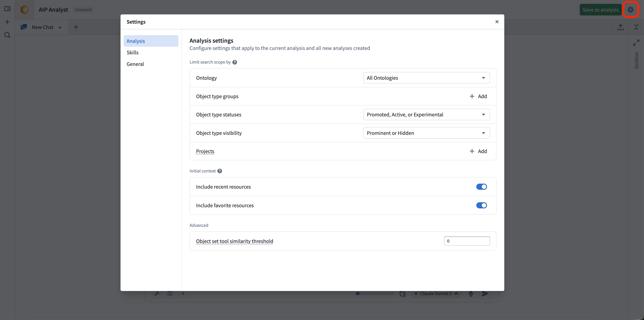Toggle Include recent resources off
This screenshot has width=644, height=320.
click(481, 187)
